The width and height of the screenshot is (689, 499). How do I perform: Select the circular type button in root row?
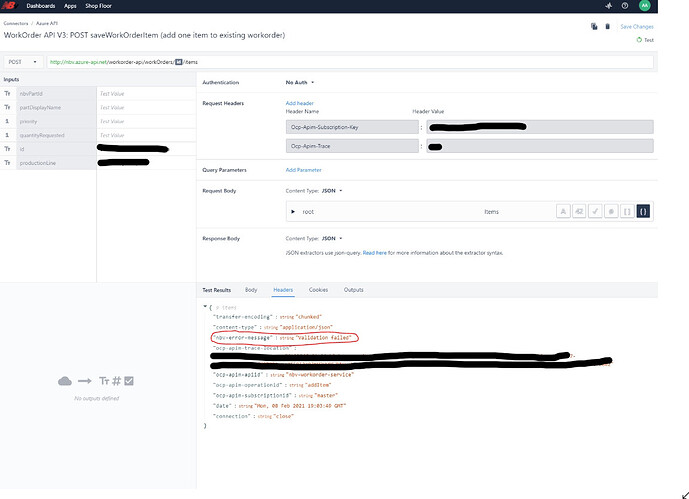(611, 212)
